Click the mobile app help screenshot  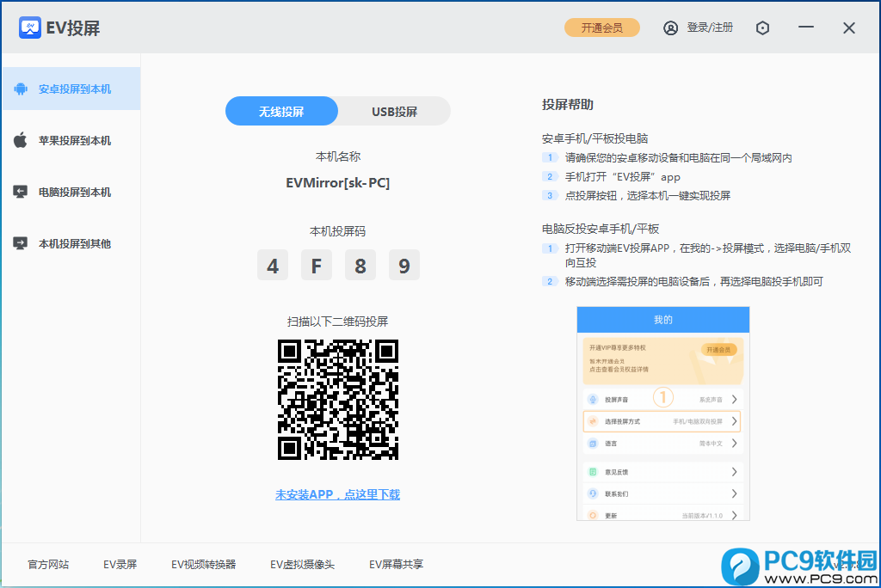(663, 413)
